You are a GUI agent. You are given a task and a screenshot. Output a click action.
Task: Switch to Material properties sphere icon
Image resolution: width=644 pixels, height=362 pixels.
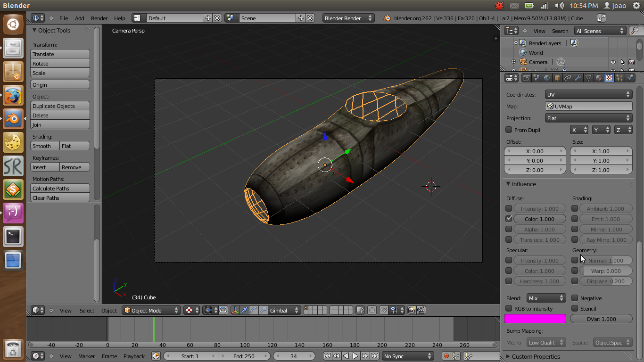pyautogui.click(x=599, y=77)
